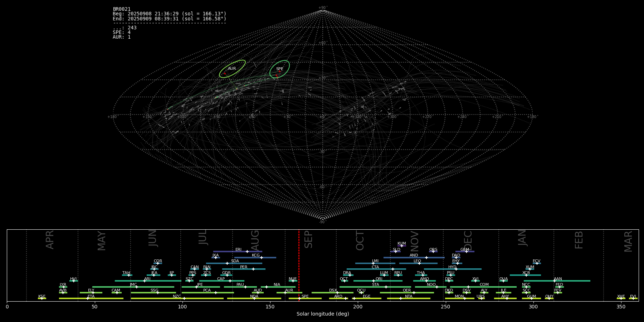Click the LYR shower label in timeline
Screen dimensions: 644x322
coord(63,285)
